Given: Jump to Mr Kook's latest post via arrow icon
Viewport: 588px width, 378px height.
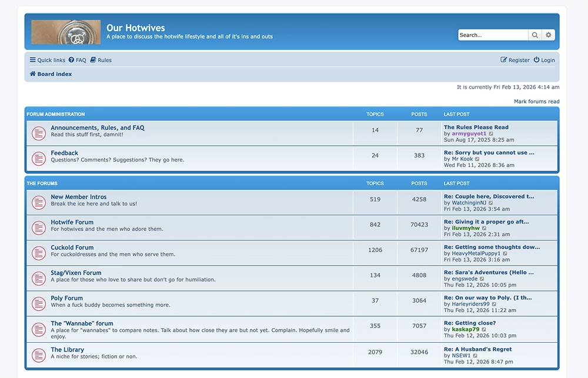Looking at the screenshot, I should (476, 158).
